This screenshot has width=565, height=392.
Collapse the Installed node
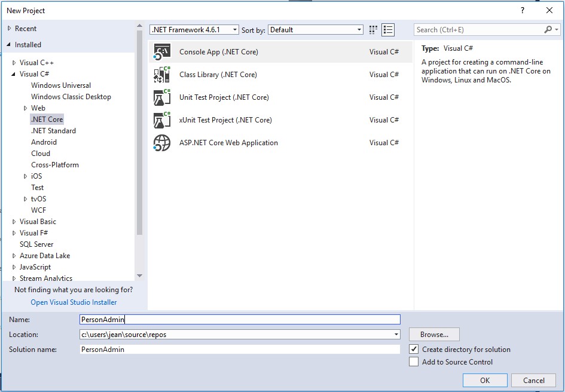point(9,45)
